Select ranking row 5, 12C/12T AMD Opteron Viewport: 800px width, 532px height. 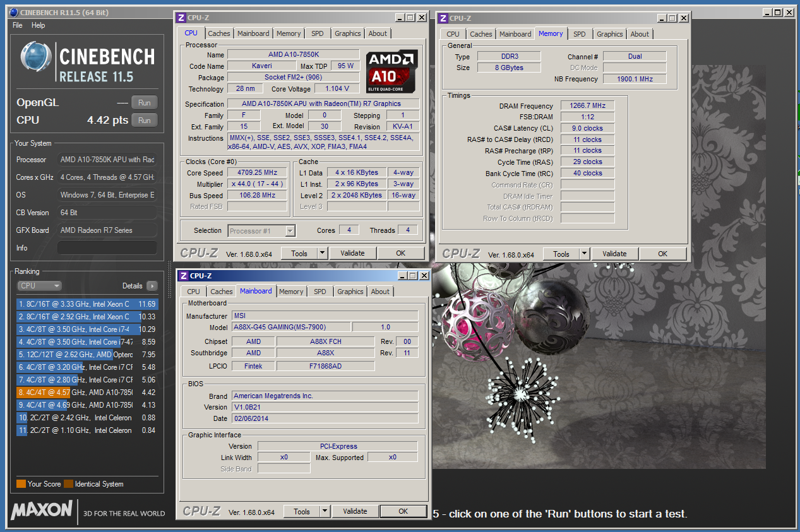[88, 355]
